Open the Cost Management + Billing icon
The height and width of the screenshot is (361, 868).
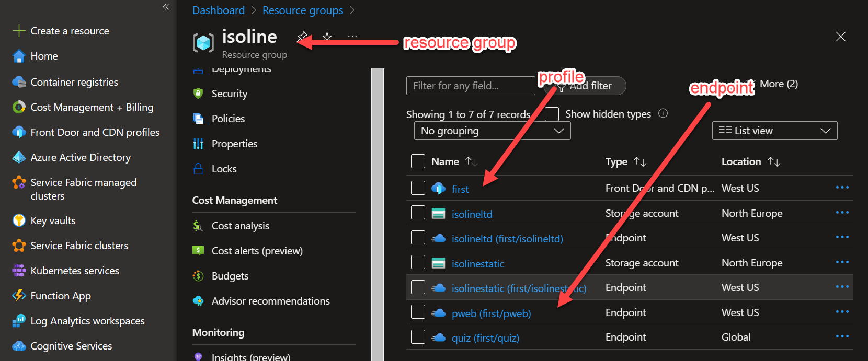pyautogui.click(x=19, y=107)
